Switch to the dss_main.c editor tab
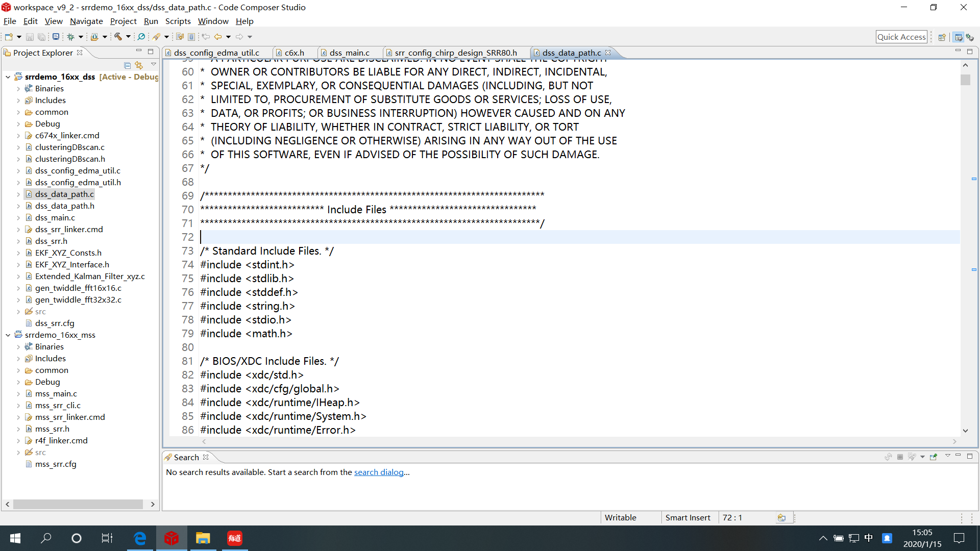This screenshot has height=551, width=980. pyautogui.click(x=350, y=53)
